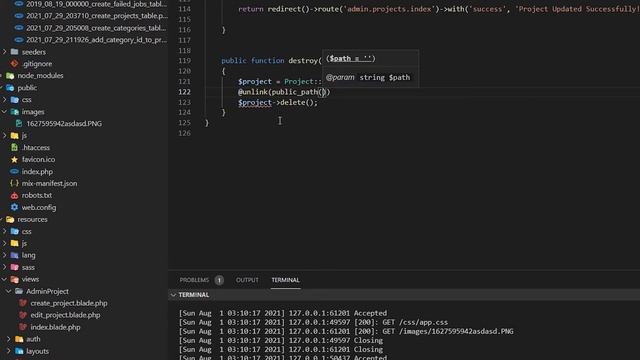Switch to the PROBLEMS panel tab

tap(194, 280)
